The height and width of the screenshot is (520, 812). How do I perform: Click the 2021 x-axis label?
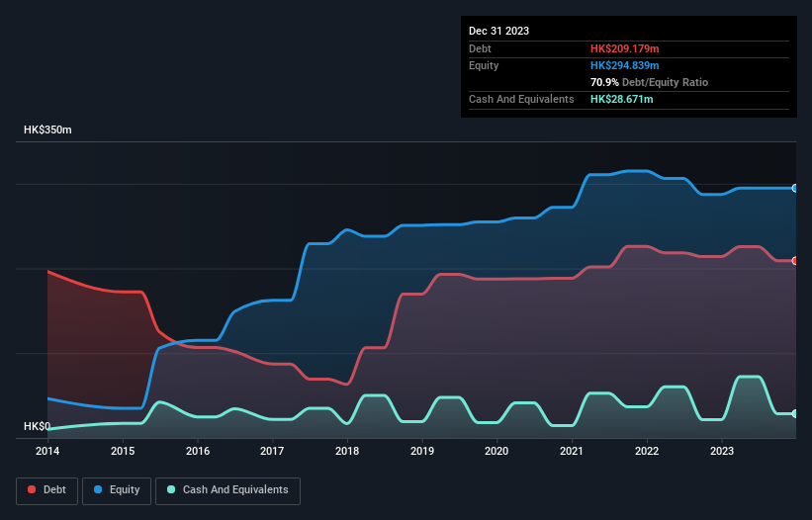572,451
